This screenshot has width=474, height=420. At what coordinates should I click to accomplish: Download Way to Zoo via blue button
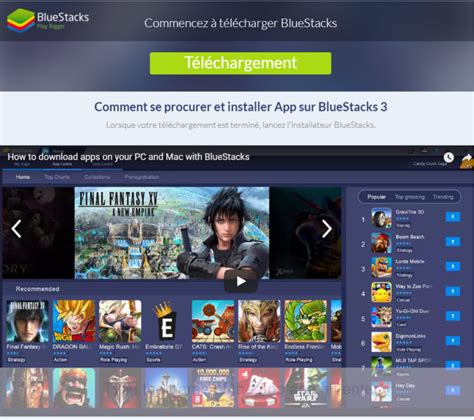click(x=453, y=291)
